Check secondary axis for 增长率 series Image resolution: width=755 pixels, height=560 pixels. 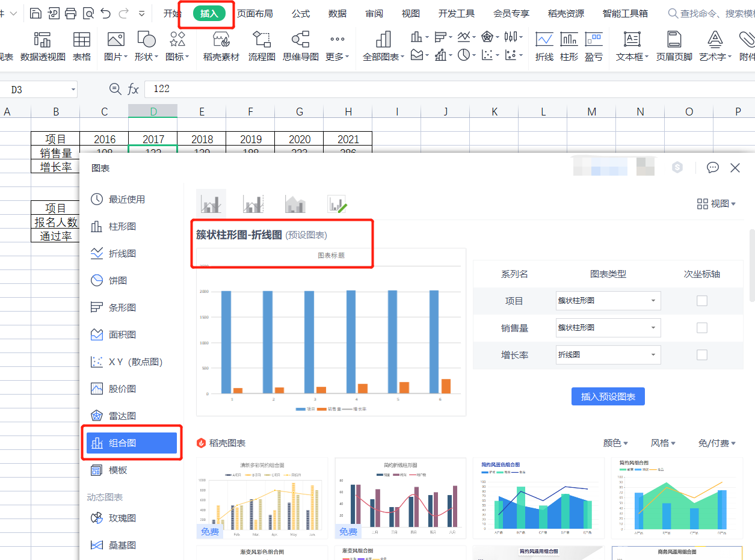pyautogui.click(x=701, y=355)
